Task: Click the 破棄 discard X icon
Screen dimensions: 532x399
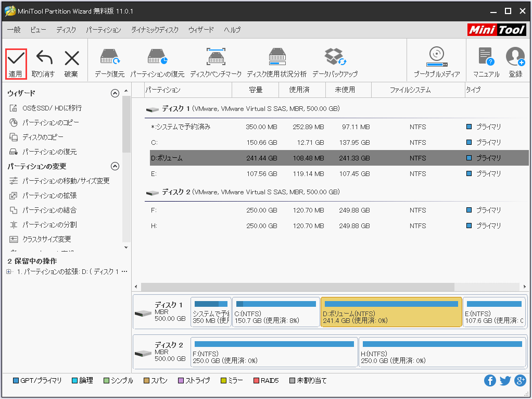Action: [71, 58]
